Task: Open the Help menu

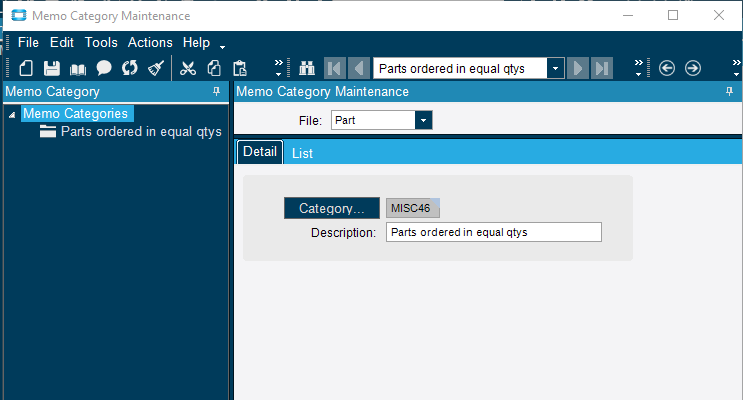Action: pos(196,43)
